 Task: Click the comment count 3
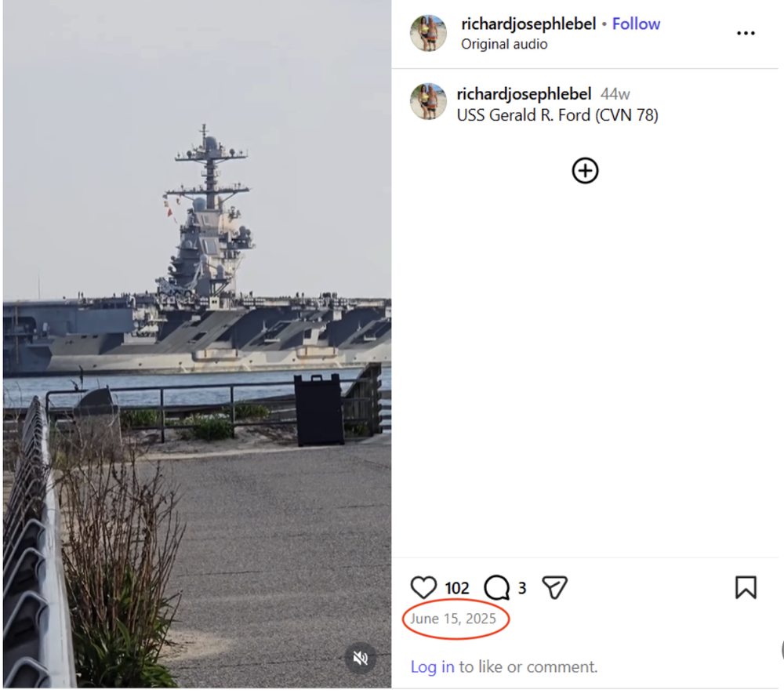521,587
